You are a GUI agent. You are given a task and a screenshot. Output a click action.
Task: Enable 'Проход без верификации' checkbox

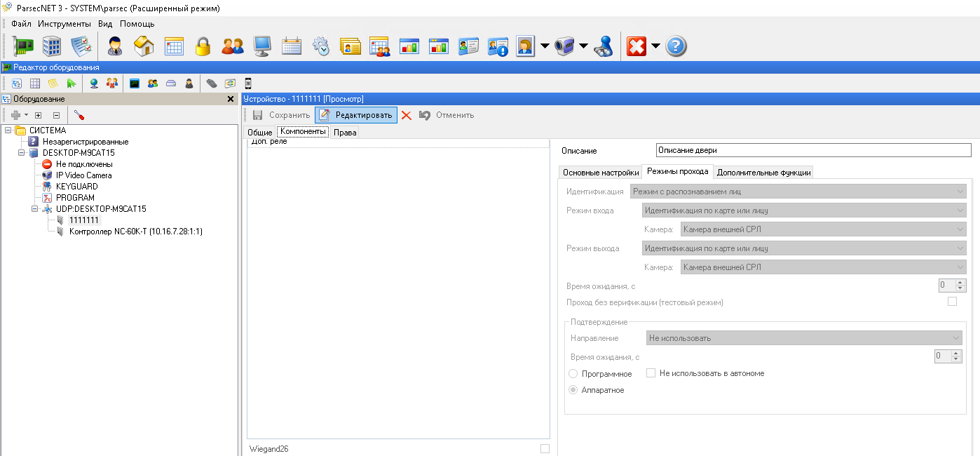952,302
